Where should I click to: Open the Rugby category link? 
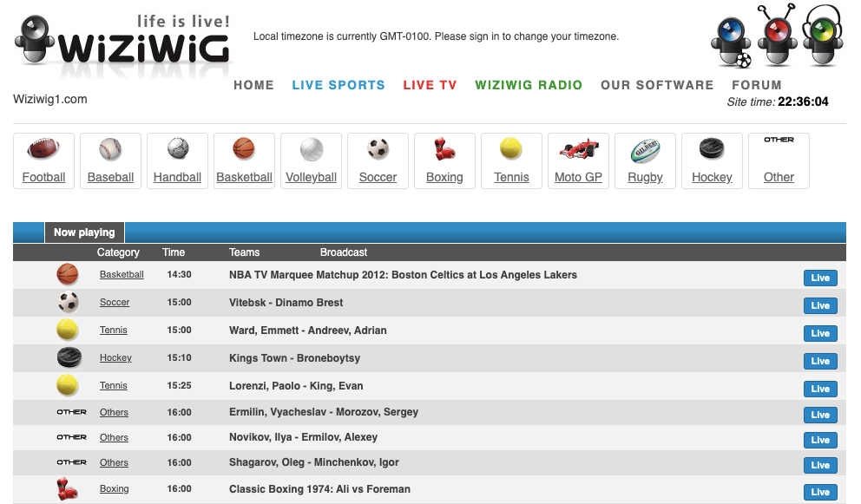click(645, 177)
